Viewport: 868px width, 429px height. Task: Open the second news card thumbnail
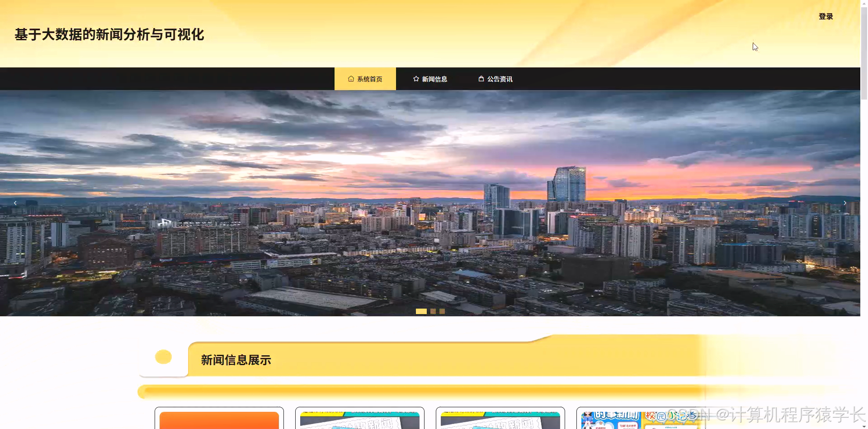pyautogui.click(x=360, y=420)
